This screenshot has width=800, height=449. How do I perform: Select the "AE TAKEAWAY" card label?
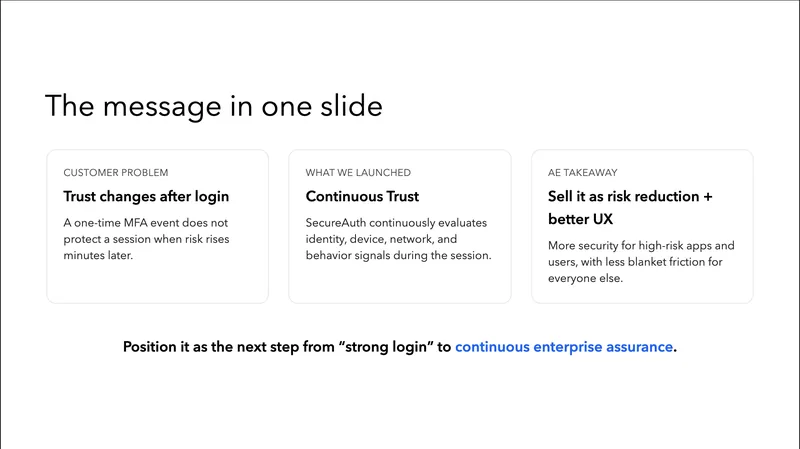coord(582,173)
